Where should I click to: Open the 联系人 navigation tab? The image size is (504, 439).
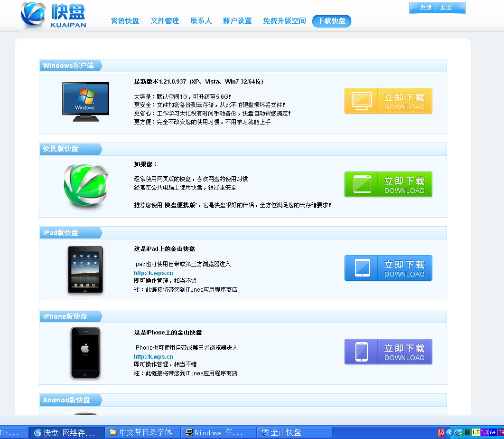pyautogui.click(x=201, y=21)
